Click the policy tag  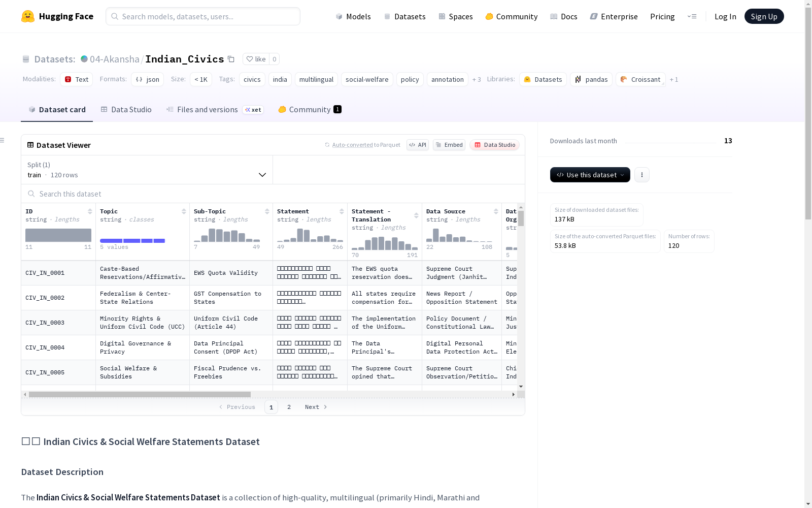pyautogui.click(x=410, y=79)
